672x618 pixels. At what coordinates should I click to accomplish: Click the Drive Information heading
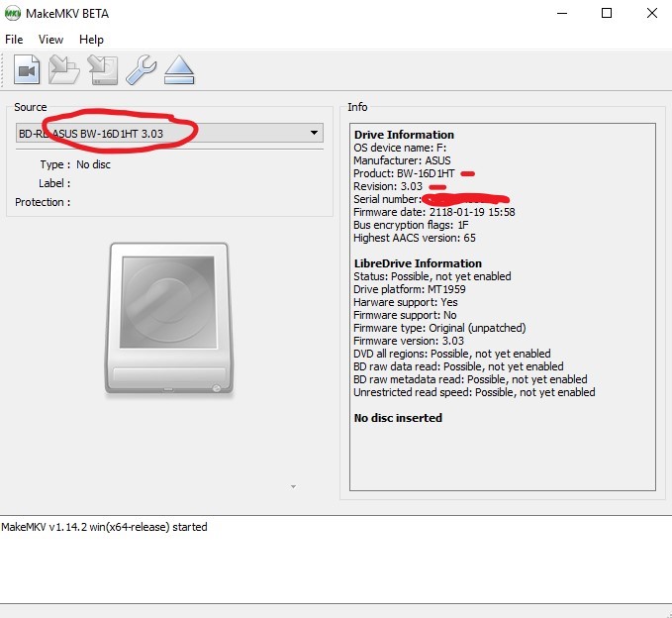[404, 135]
